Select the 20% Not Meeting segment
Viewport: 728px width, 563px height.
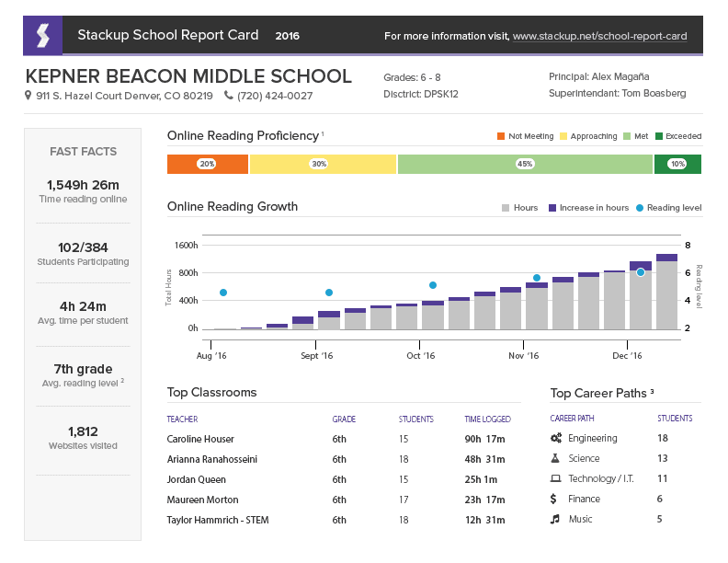[x=207, y=165]
